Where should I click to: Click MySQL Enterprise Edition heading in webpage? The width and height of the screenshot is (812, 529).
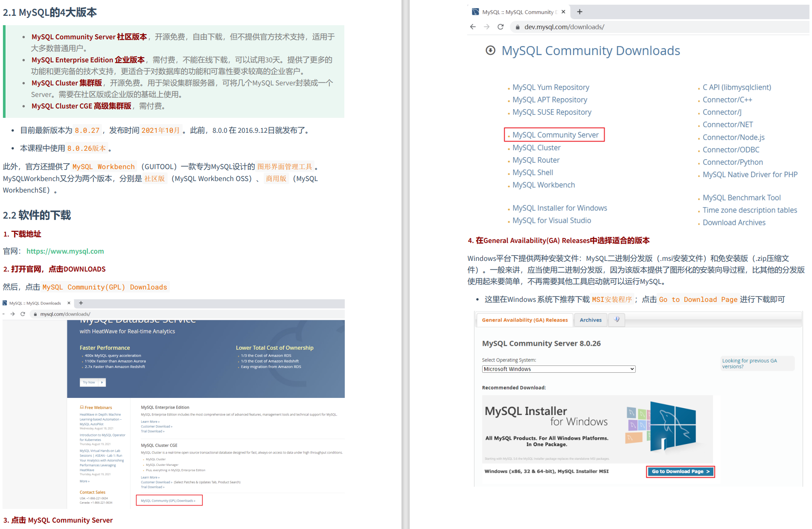tap(165, 407)
